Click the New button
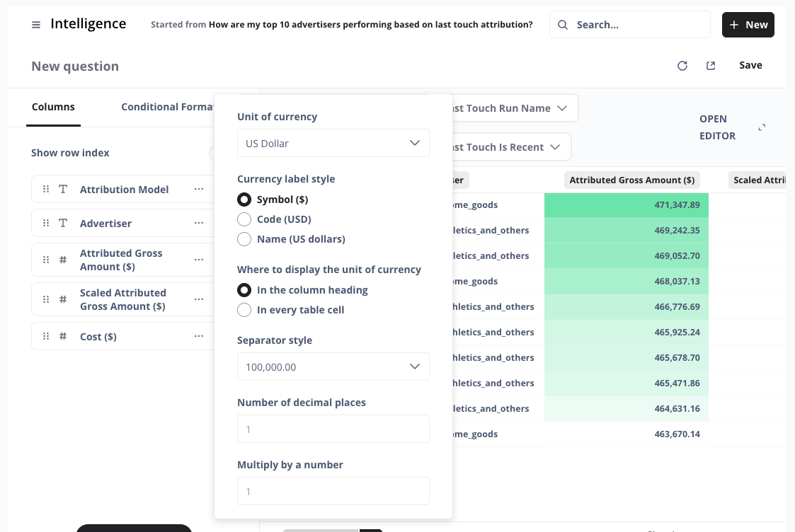This screenshot has height=532, width=795. [x=748, y=25]
